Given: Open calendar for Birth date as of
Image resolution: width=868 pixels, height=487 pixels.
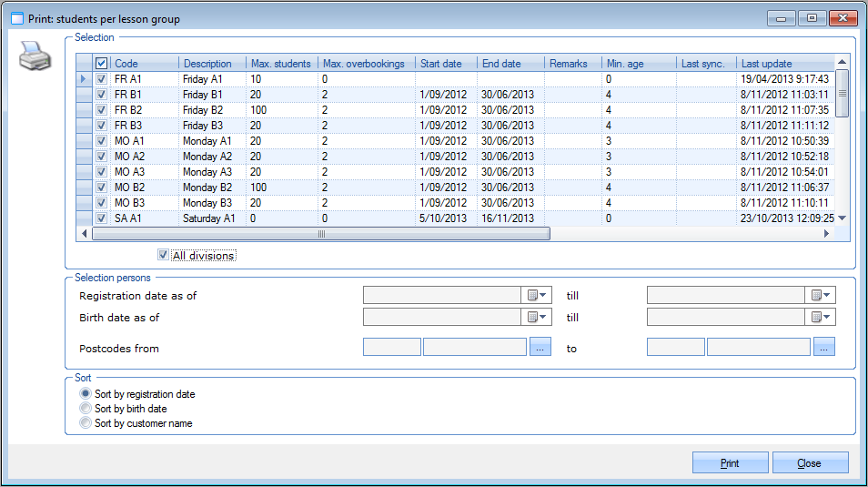Looking at the screenshot, I should coord(539,317).
